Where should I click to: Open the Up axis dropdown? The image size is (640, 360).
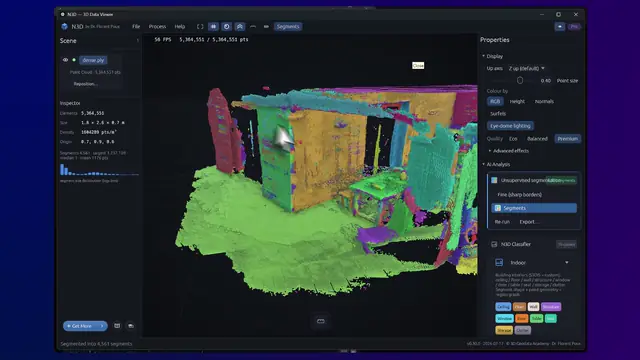527,68
